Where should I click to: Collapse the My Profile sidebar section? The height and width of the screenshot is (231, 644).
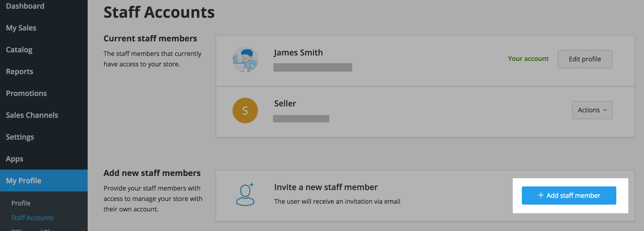tap(23, 181)
